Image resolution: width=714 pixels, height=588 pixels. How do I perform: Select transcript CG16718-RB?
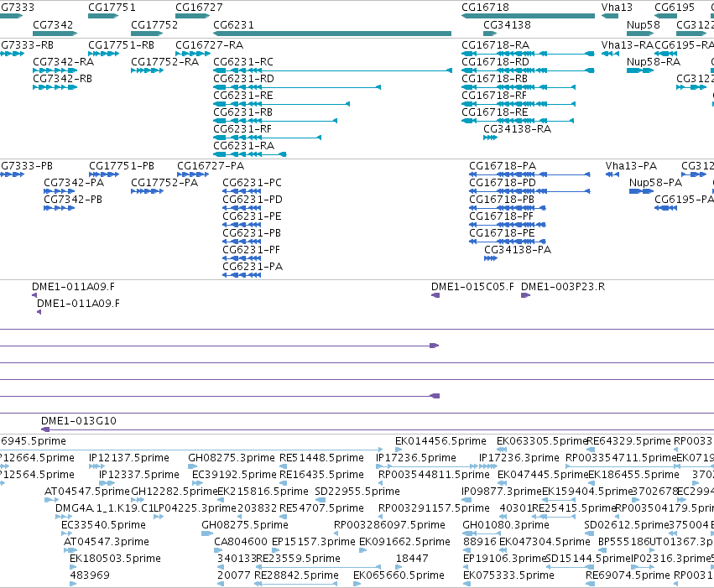[x=494, y=79]
